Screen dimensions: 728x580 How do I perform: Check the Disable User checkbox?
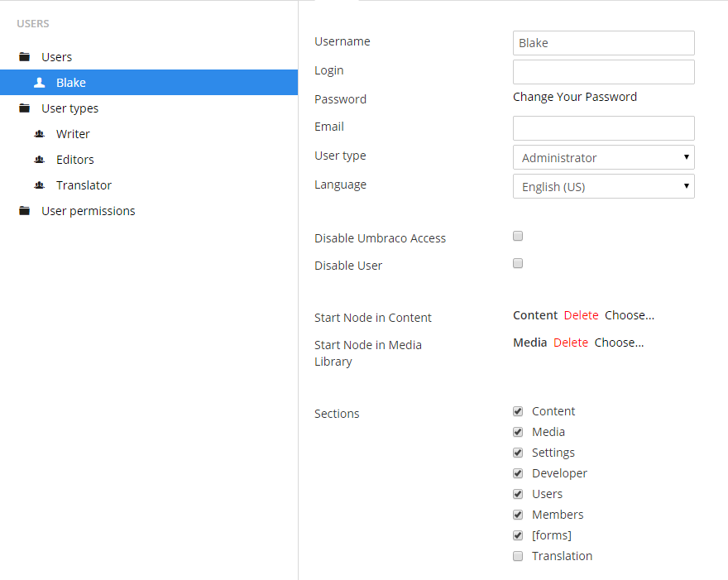click(x=518, y=263)
